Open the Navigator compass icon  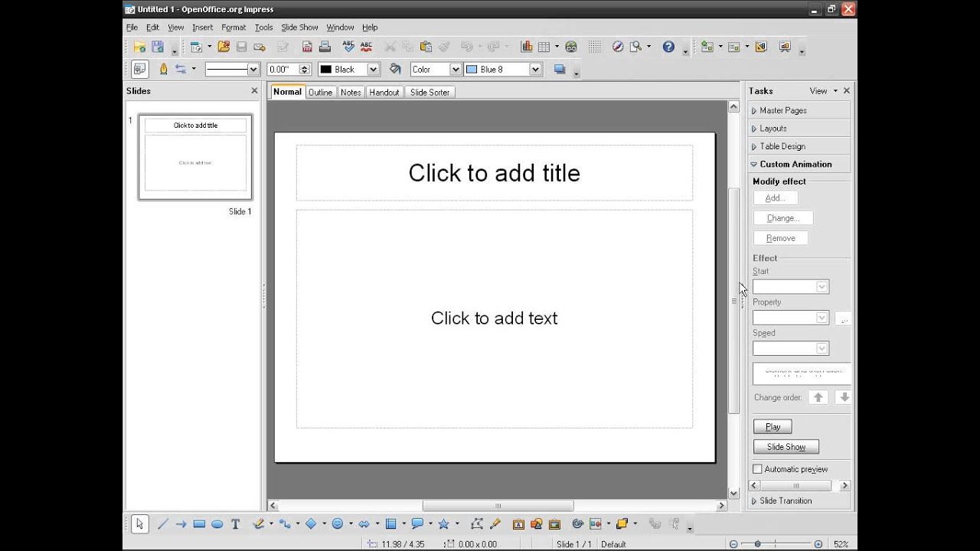(618, 47)
